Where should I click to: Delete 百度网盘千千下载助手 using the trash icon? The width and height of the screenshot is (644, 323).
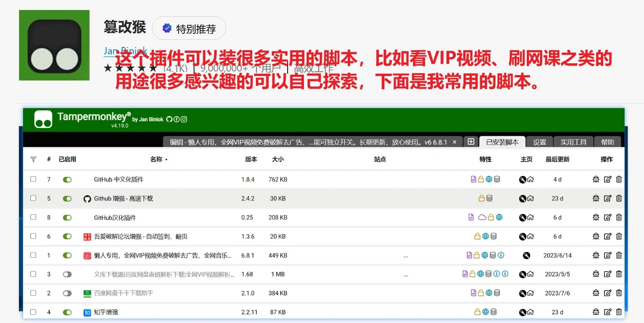(619, 293)
